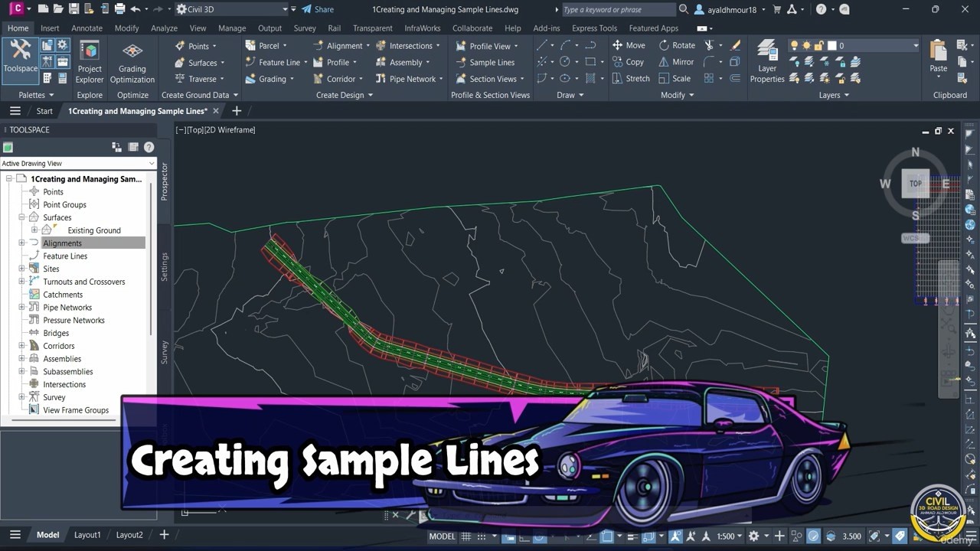Open Layer Properties manager
980x551 pixels.
767,61
